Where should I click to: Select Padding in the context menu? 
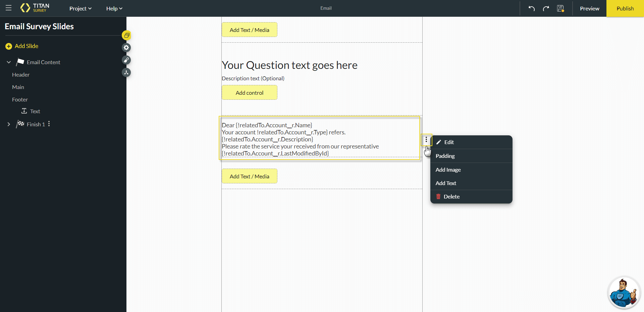(445, 156)
